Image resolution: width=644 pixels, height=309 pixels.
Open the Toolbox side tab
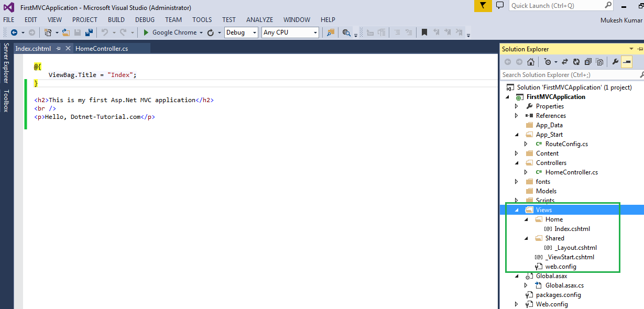6,101
